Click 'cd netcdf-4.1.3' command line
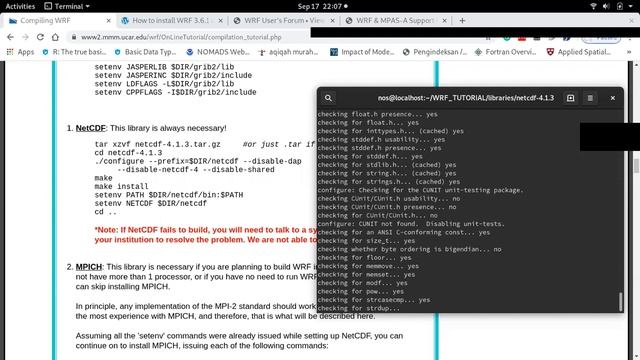The width and height of the screenshot is (640, 360). point(128,153)
